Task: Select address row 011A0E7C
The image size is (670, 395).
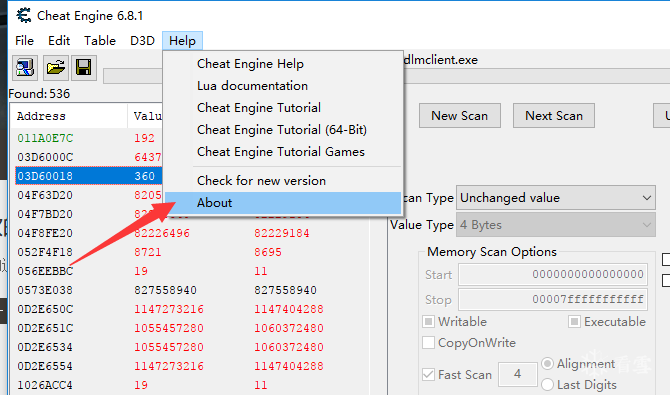Action: (45, 138)
